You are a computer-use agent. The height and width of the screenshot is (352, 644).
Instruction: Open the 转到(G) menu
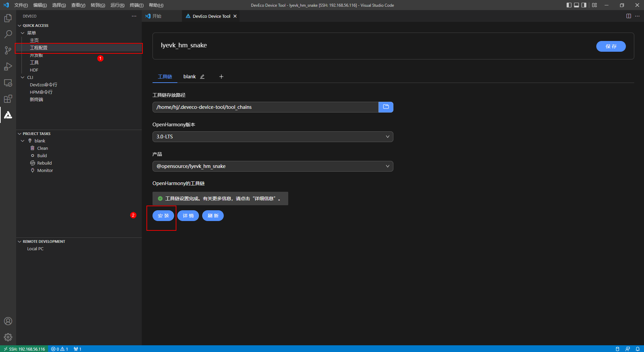98,5
